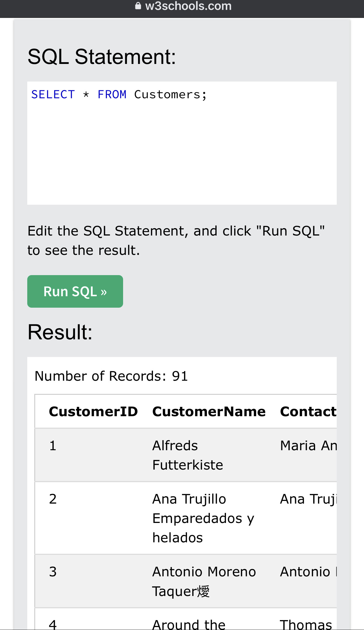Click the Around the customer name cell
Image resolution: width=364 pixels, height=630 pixels.
pos(209,619)
